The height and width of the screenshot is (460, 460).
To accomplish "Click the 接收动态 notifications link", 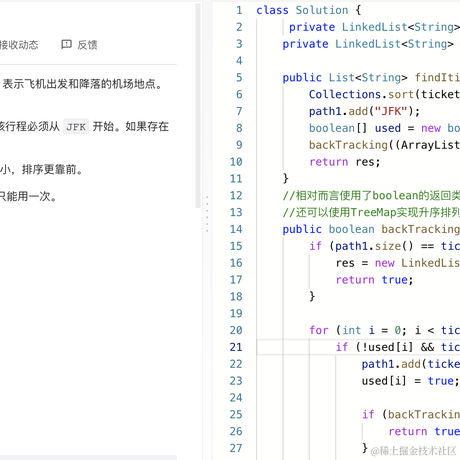I will [x=19, y=45].
